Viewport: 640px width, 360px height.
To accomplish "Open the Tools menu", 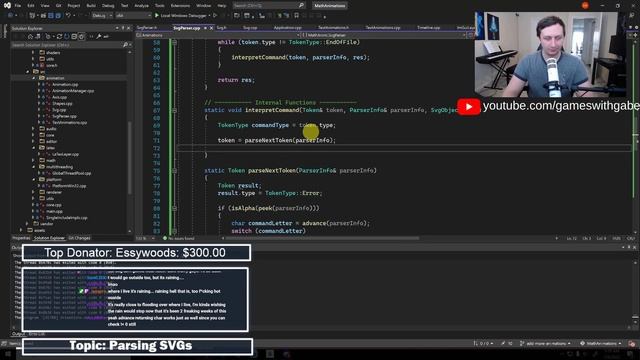I will point(160,6).
